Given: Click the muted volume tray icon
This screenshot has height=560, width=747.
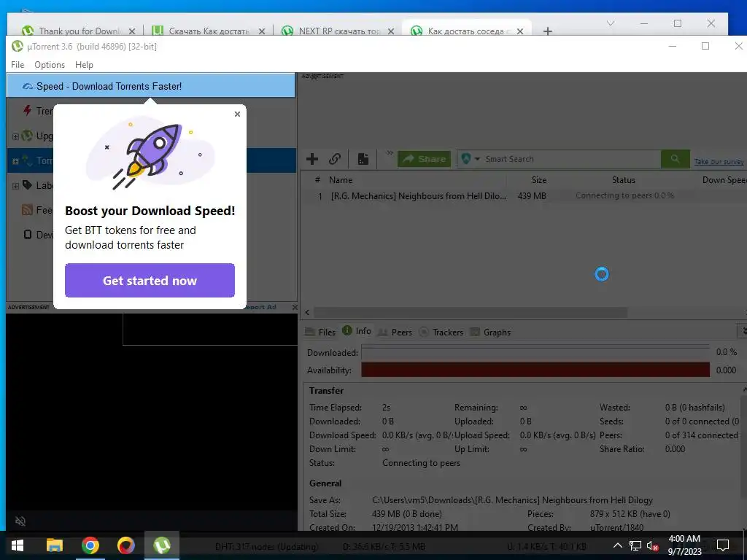Looking at the screenshot, I should (652, 545).
